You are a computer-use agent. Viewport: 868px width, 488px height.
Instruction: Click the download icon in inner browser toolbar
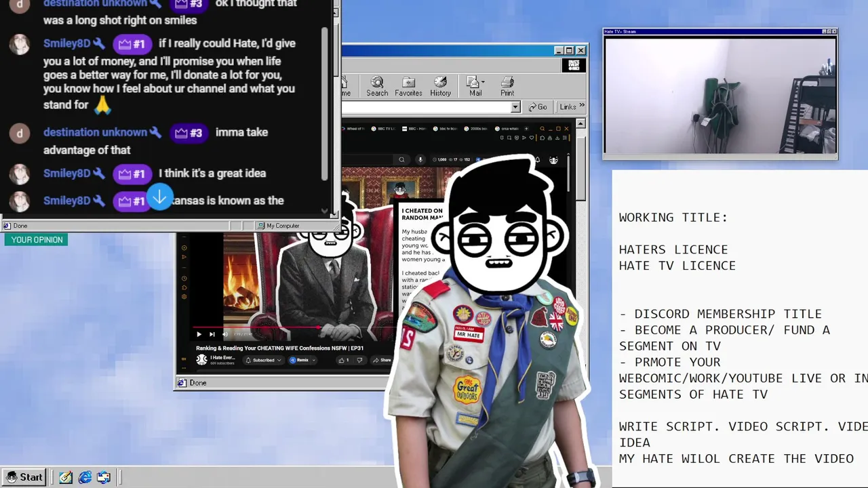[557, 138]
